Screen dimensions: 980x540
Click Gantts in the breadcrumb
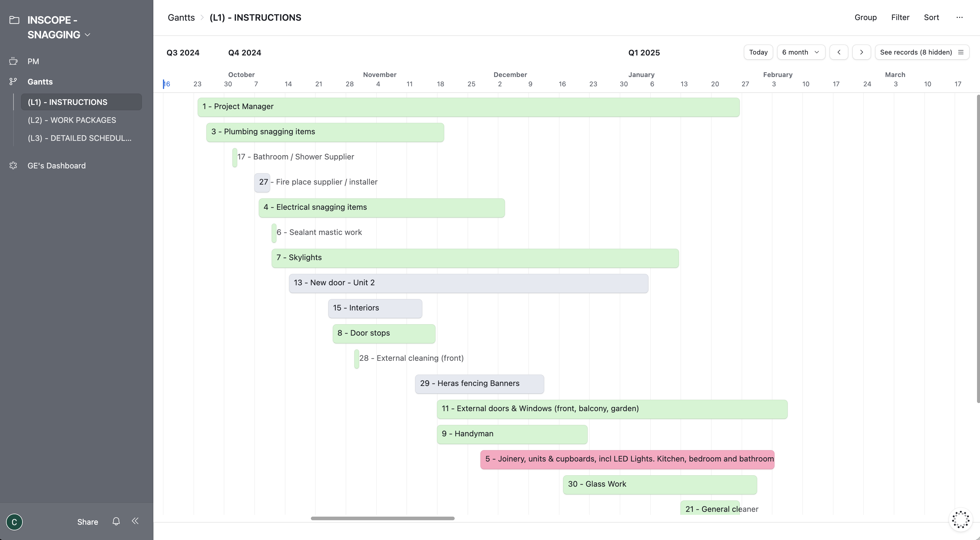click(x=181, y=17)
